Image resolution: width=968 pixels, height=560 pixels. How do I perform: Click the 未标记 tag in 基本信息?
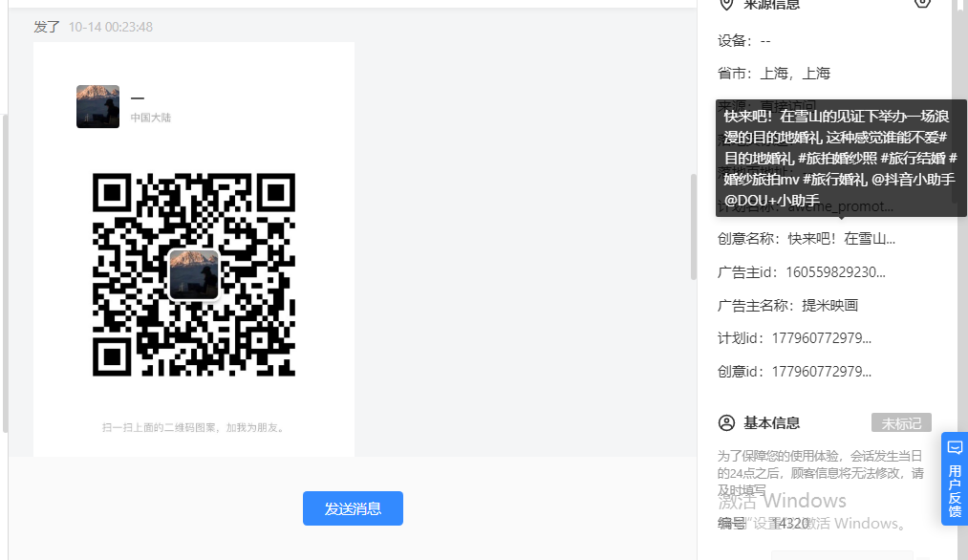(901, 423)
